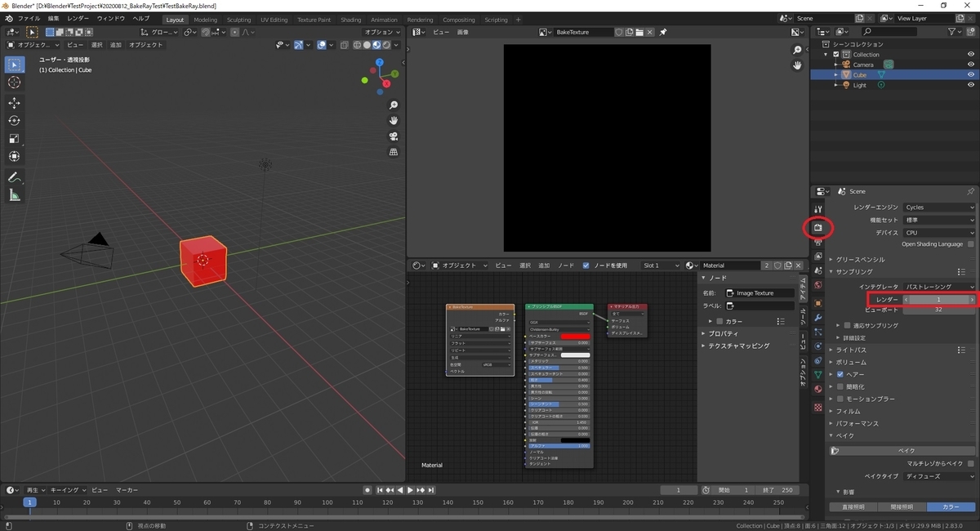The width and height of the screenshot is (980, 531).
Task: Select the Cube row in outliner
Action: click(x=894, y=74)
